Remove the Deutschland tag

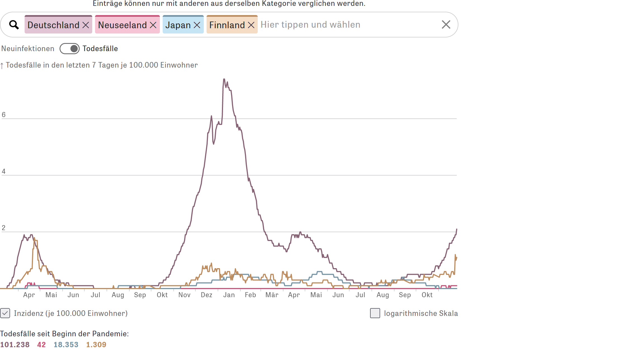[86, 25]
